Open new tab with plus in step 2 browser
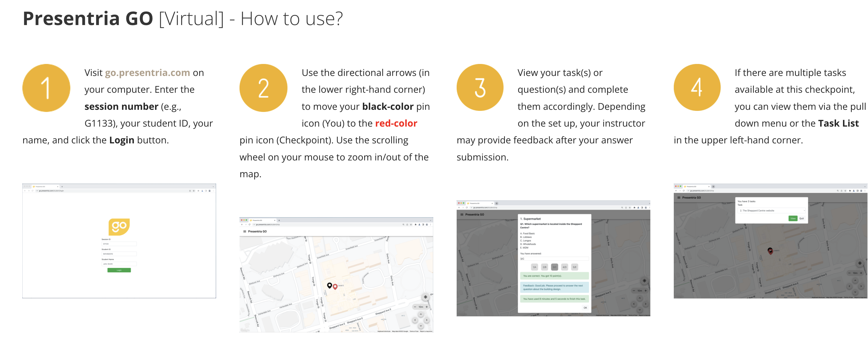This screenshot has width=868, height=339. [279, 220]
